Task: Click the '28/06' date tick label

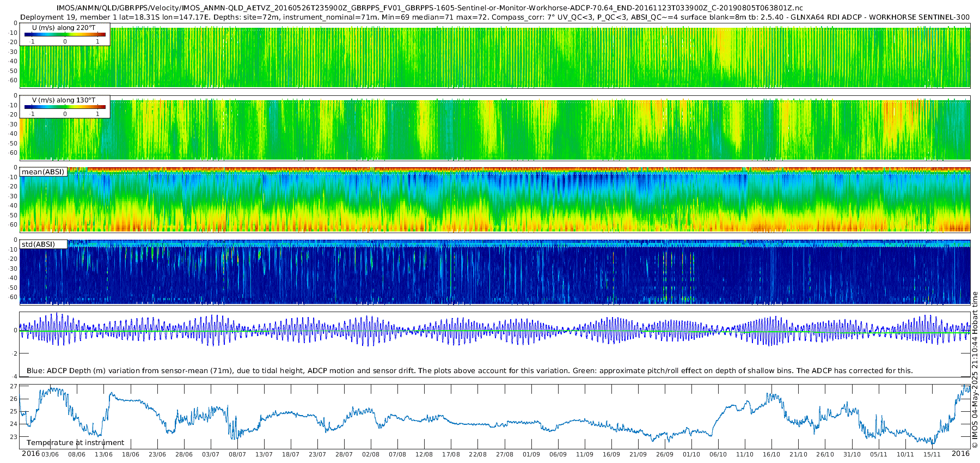Action: tap(184, 454)
